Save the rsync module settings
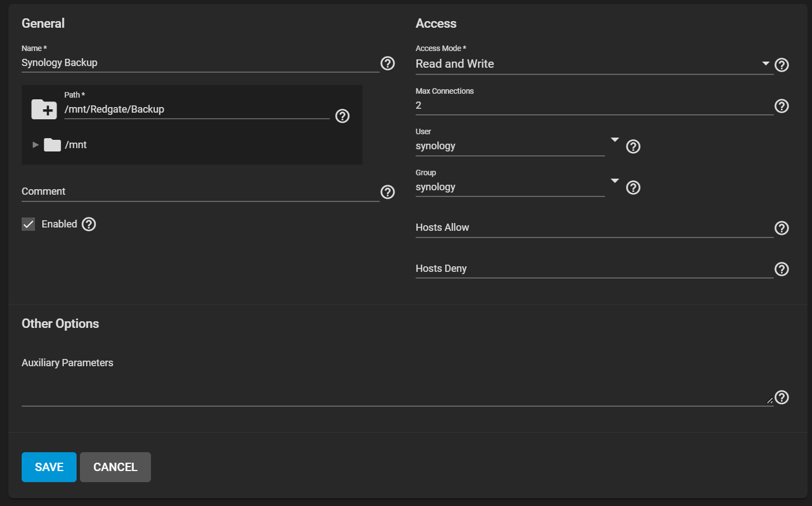The height and width of the screenshot is (506, 812). point(49,467)
